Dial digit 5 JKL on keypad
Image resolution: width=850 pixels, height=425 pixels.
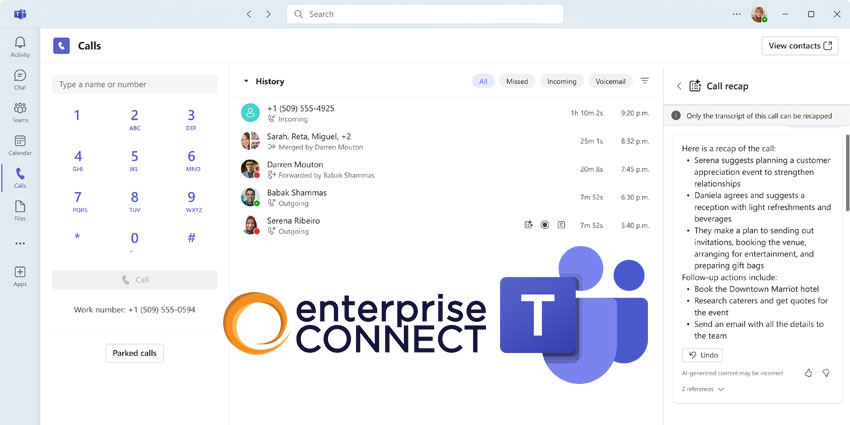134,160
